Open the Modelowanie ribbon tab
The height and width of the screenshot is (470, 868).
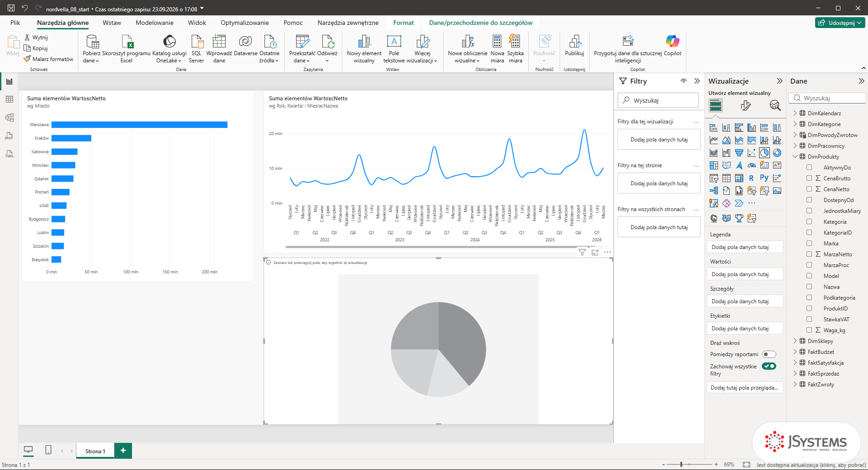pos(155,23)
